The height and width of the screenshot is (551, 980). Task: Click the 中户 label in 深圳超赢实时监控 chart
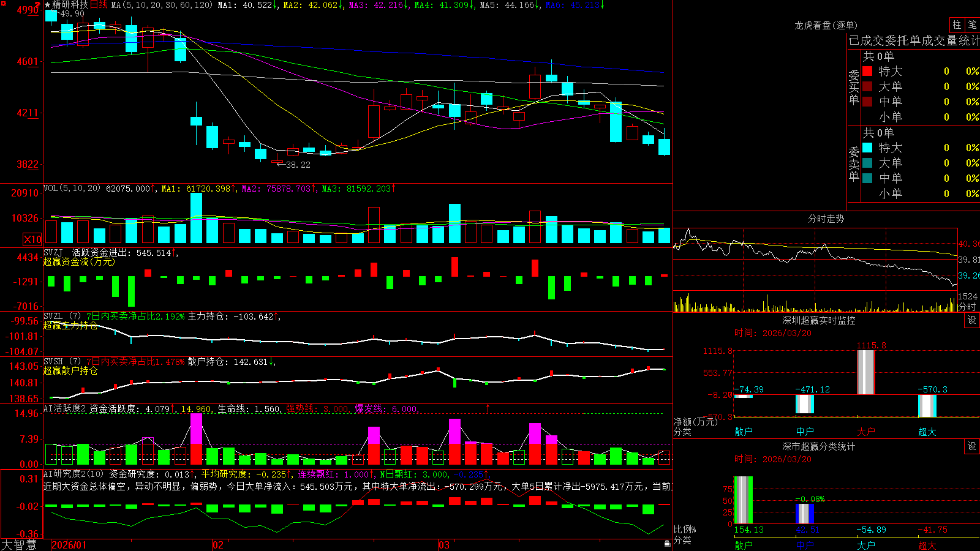tap(805, 432)
